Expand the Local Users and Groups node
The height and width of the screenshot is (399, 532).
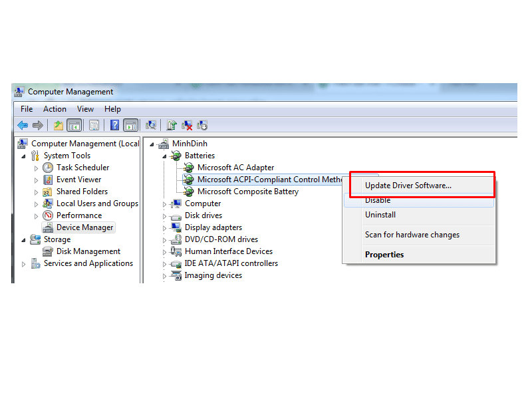pos(36,204)
